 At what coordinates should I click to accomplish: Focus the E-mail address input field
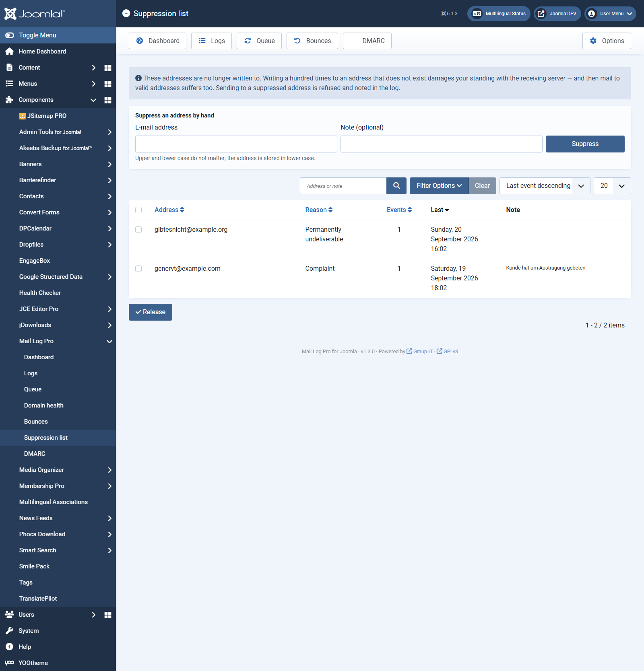click(236, 144)
